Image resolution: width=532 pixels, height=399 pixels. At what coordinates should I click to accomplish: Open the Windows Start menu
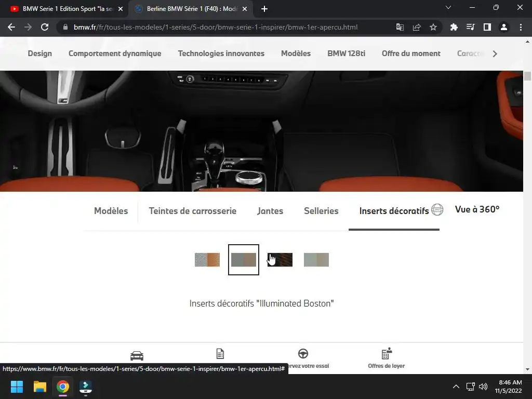point(17,387)
